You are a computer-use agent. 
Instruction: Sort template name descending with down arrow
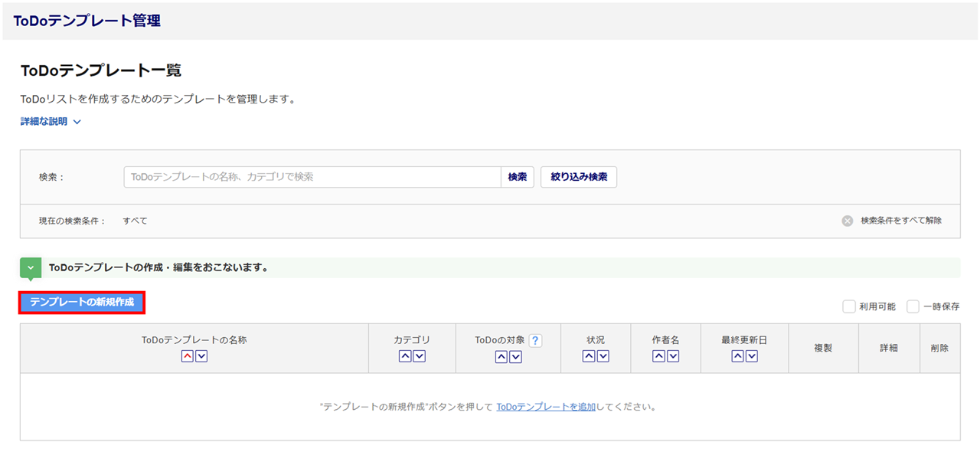(x=201, y=356)
